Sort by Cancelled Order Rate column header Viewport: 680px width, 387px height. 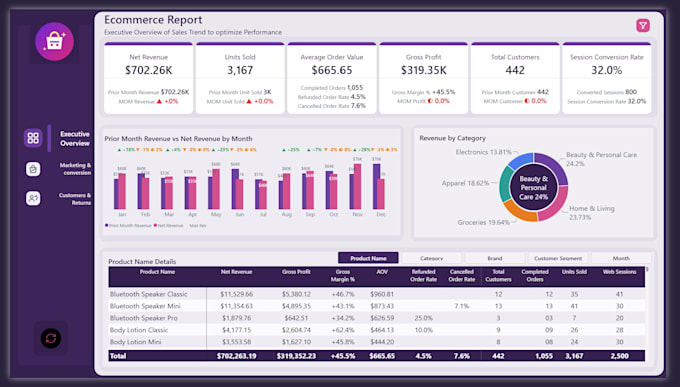(x=461, y=275)
